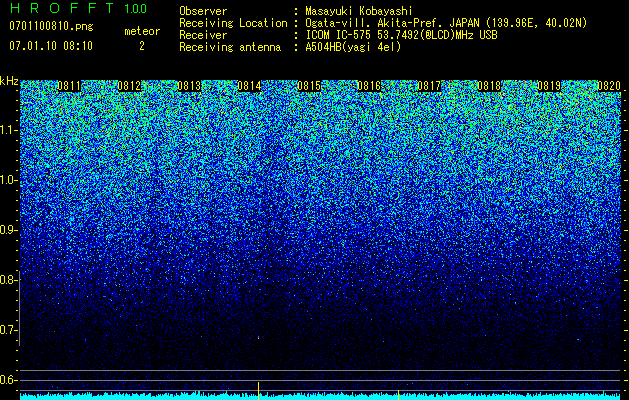Viewport: 629px width, 400px height.
Task: Click the yellow meteor spike near 0814
Action: pyautogui.click(x=258, y=391)
